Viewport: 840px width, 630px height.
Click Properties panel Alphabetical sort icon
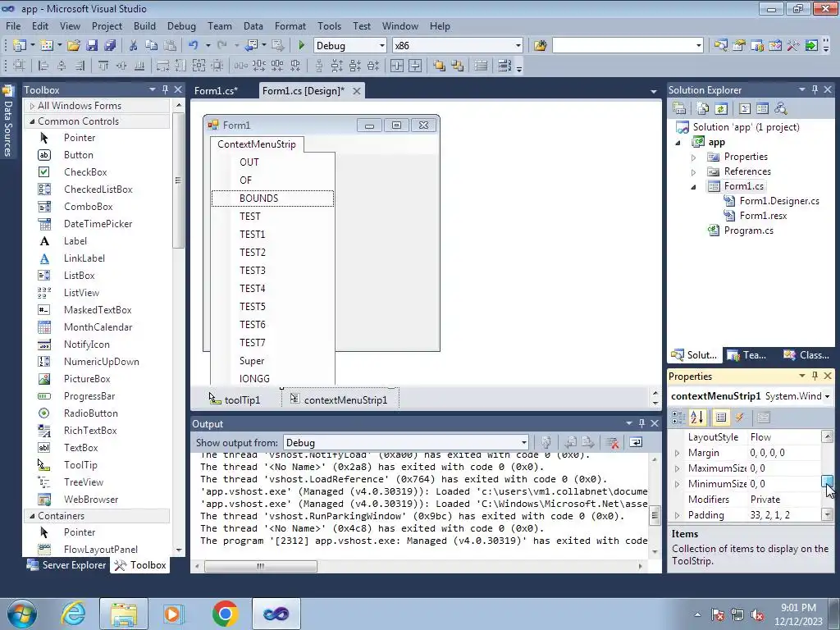[x=697, y=418]
